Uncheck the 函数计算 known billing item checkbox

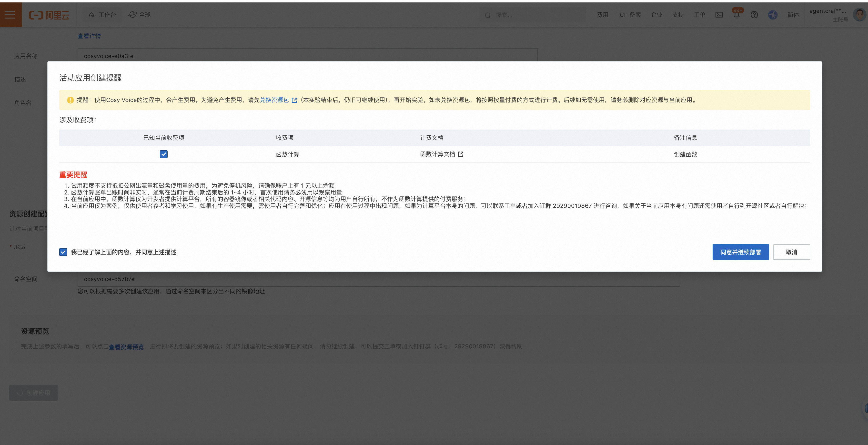coord(163,154)
